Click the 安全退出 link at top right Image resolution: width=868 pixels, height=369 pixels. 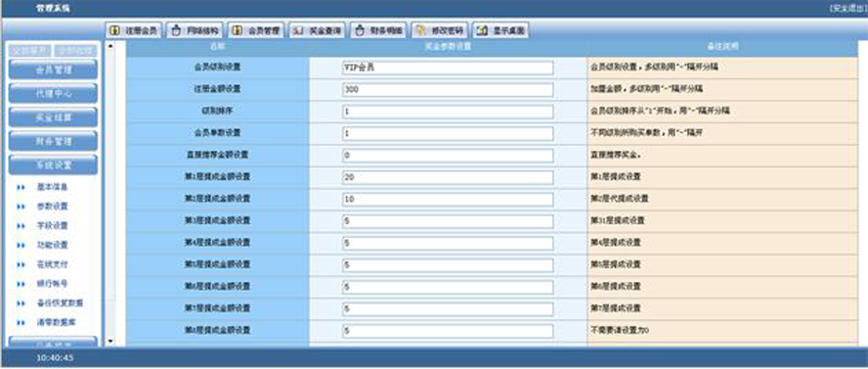[x=848, y=8]
